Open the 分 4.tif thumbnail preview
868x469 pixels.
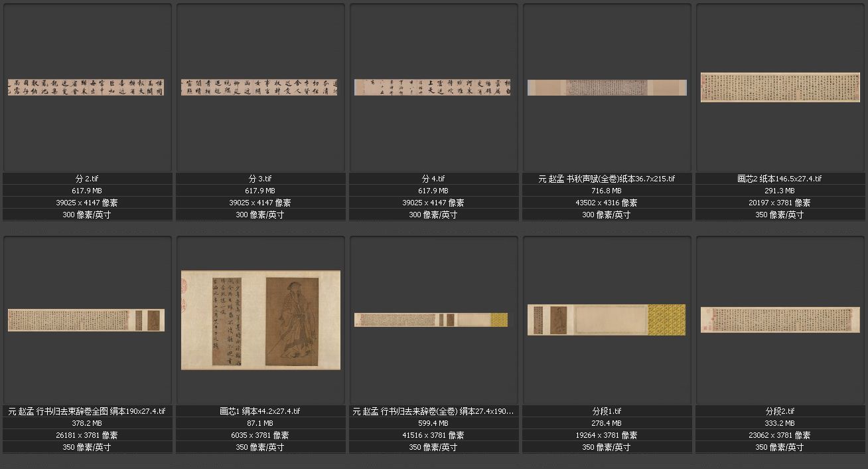(433, 88)
